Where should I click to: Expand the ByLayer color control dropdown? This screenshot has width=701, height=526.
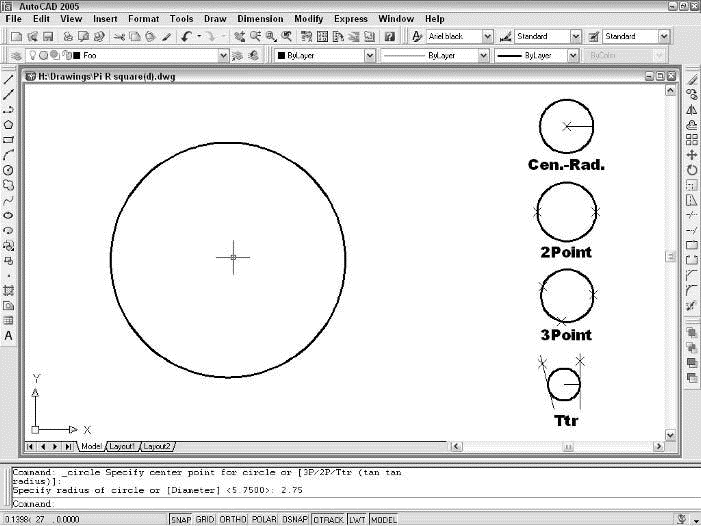[x=370, y=56]
